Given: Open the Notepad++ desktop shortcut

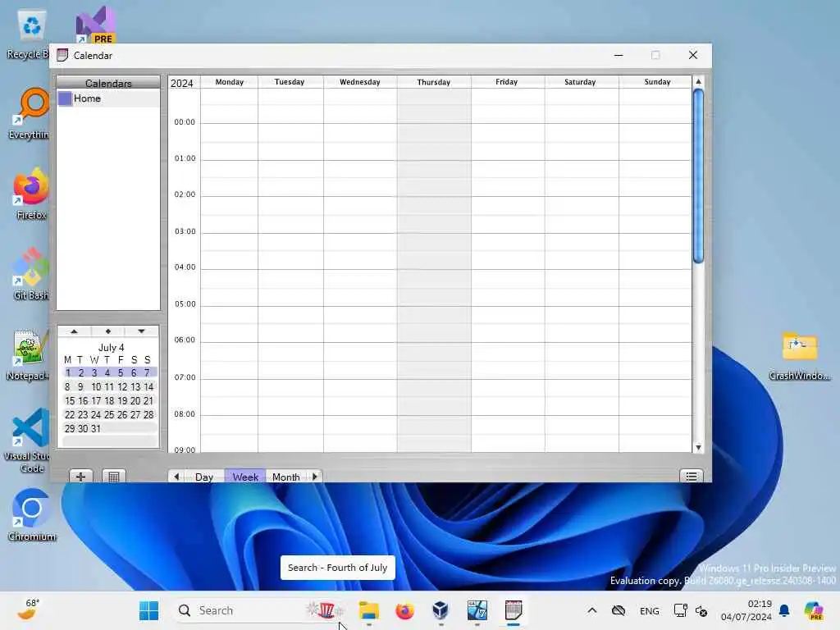Looking at the screenshot, I should point(30,355).
